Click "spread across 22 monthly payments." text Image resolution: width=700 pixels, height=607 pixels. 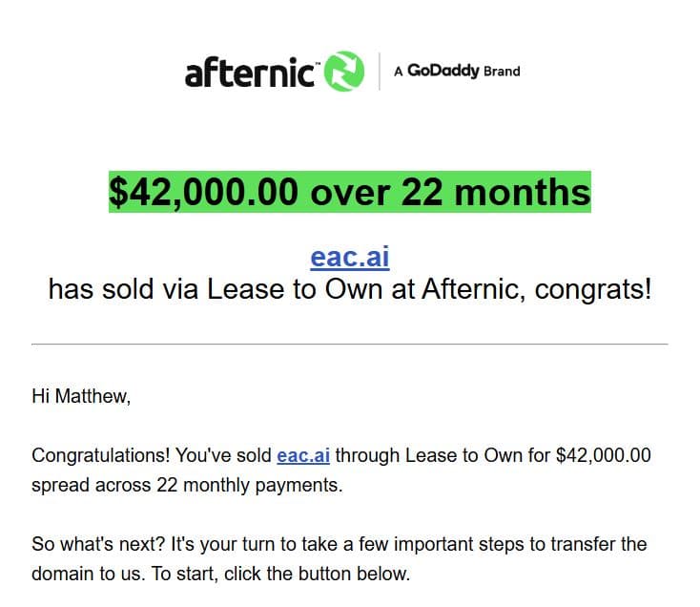point(187,485)
